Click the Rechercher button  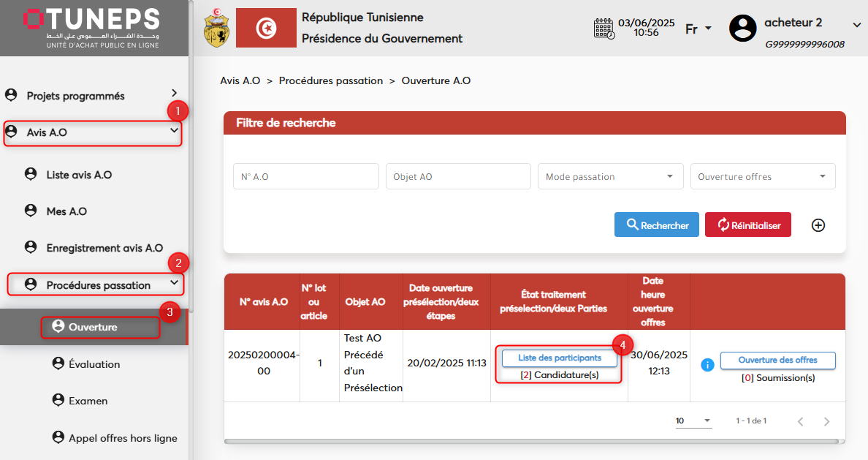(x=656, y=225)
